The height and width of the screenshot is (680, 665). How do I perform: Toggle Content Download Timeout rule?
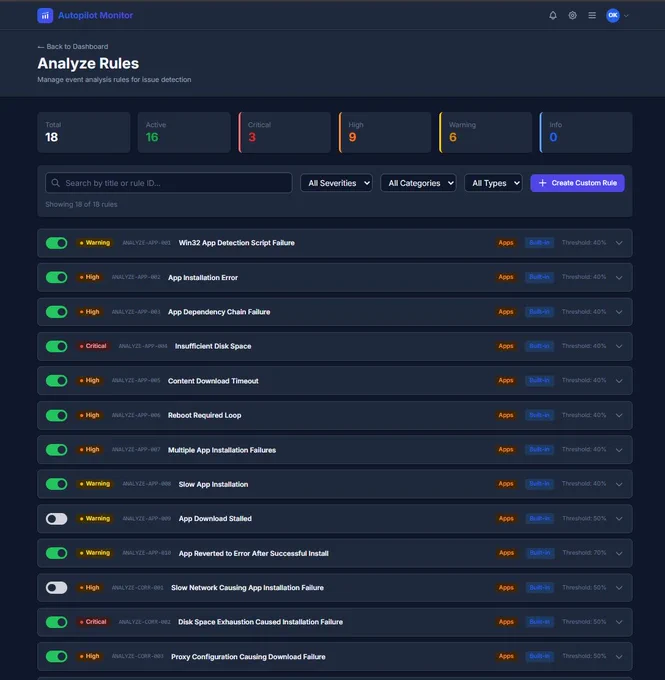pos(56,381)
